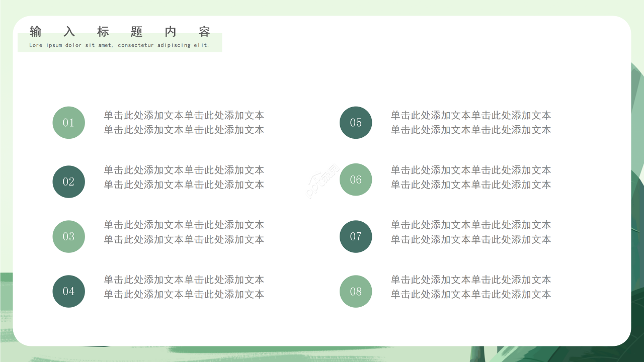Select the dark circle numbered 02
Screen dimensions: 644x362
[x=68, y=182]
